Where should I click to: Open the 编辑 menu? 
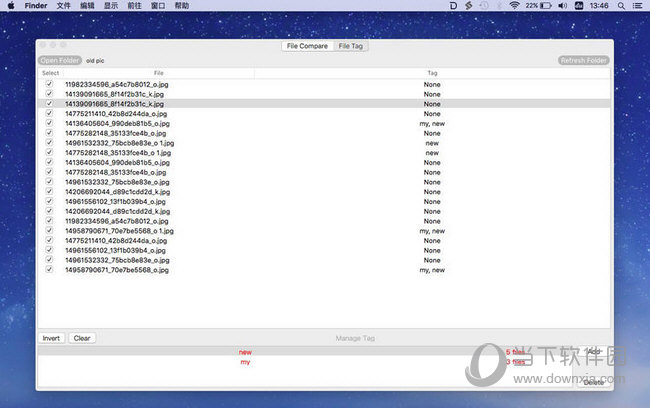[x=87, y=5]
